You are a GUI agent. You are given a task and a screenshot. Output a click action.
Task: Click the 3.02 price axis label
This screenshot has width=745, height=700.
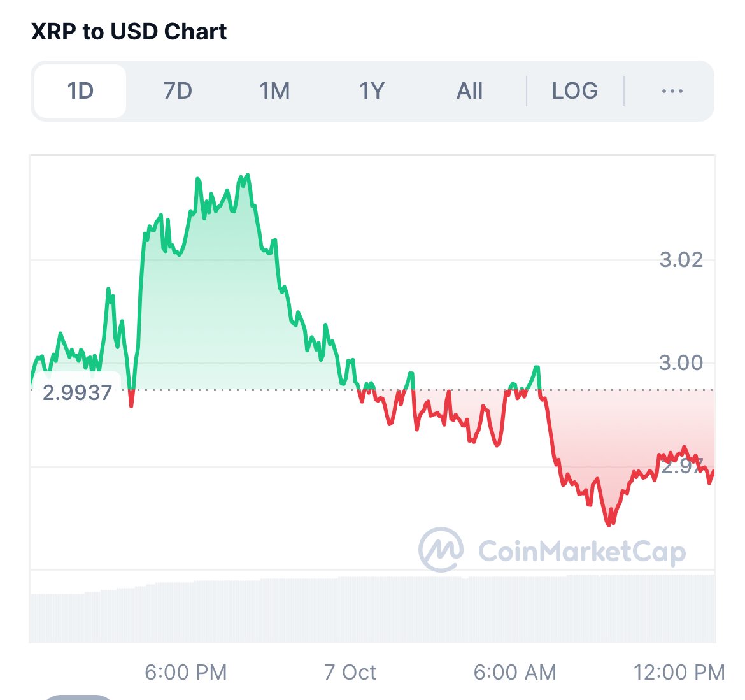tap(681, 260)
